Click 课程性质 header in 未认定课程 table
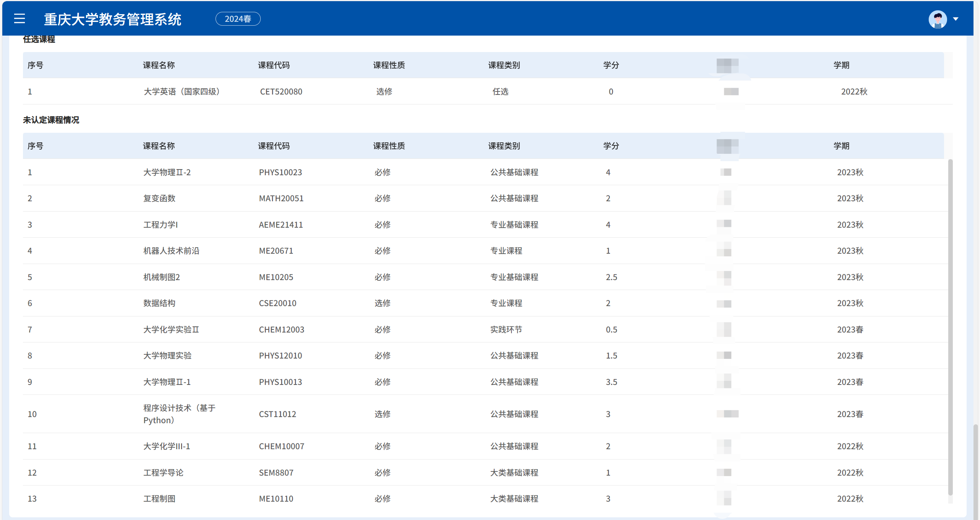 tap(389, 146)
